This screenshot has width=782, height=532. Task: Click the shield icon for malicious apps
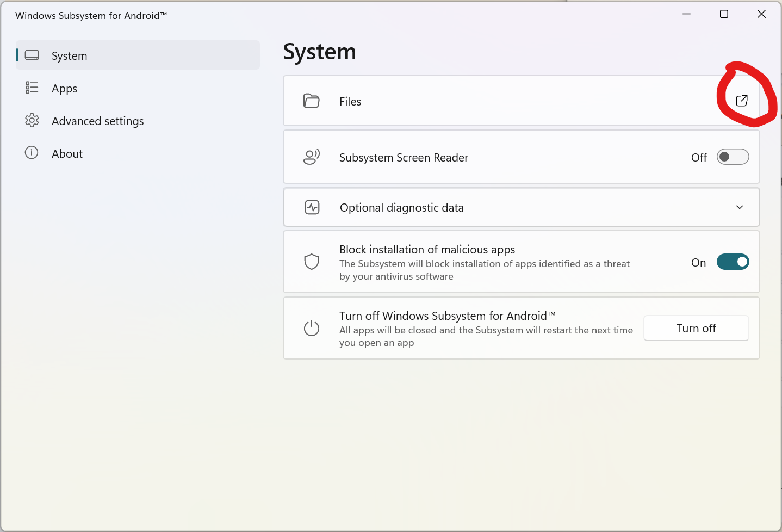312,262
